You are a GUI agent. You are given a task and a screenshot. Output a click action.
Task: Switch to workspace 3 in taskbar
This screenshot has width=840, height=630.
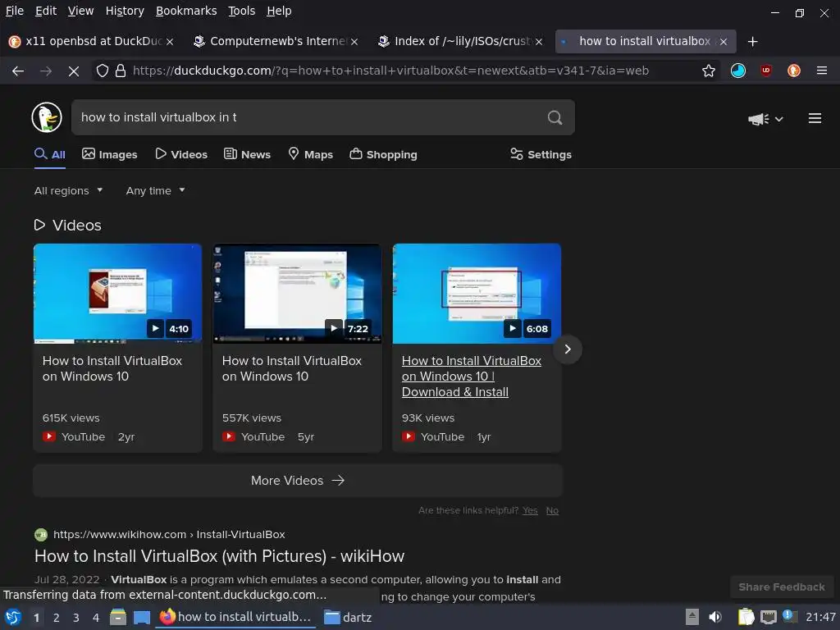(x=76, y=618)
